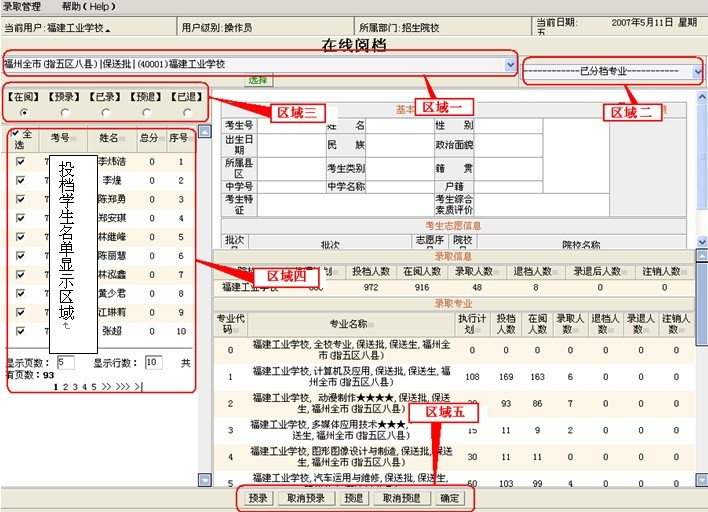
Task: Expand the school batch selection dropdown
Action: pyautogui.click(x=510, y=64)
